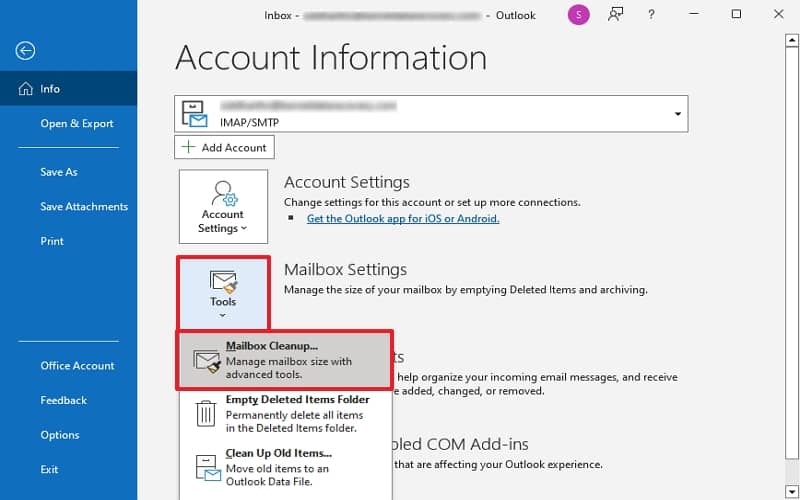
Task: Open the Account Settings dropdown button
Action: [x=223, y=207]
